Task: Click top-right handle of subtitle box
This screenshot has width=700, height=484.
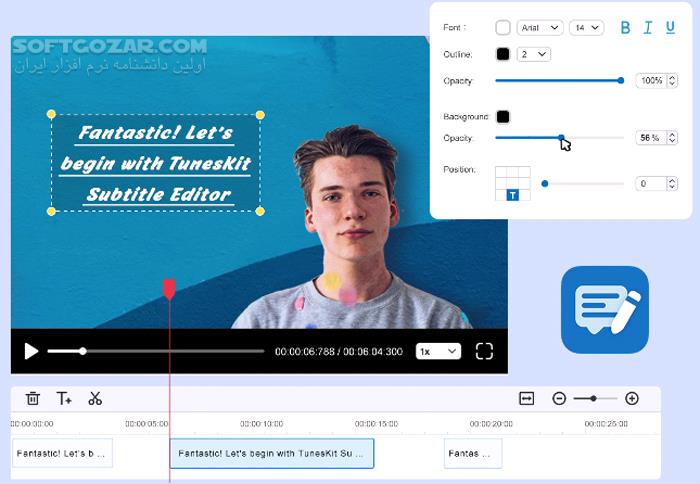Action: (x=260, y=115)
